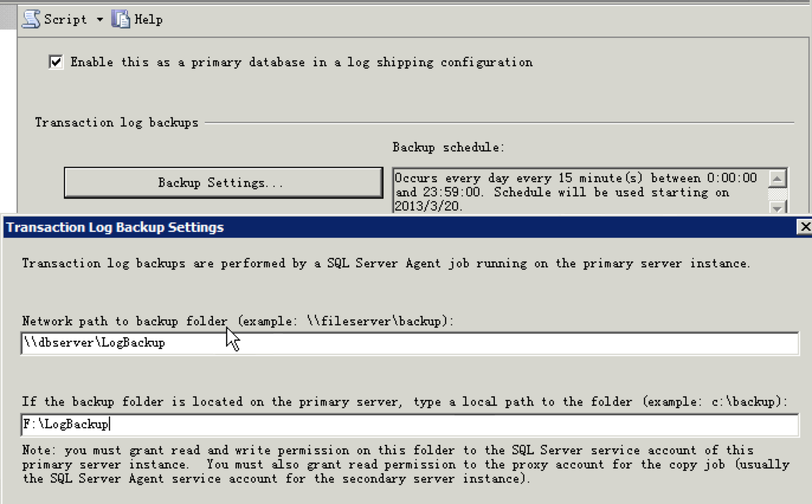
Task: Click the Help book icon
Action: coord(120,20)
